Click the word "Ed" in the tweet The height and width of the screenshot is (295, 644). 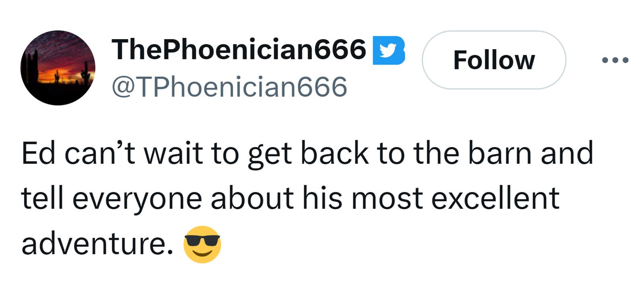pos(38,154)
